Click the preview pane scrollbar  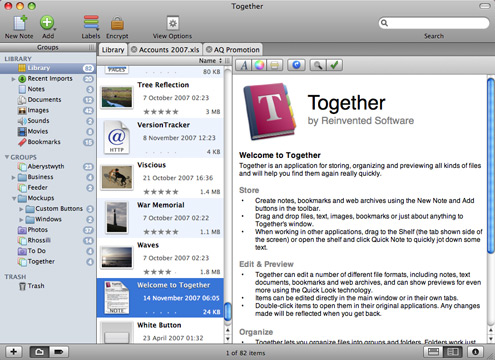pyautogui.click(x=491, y=166)
